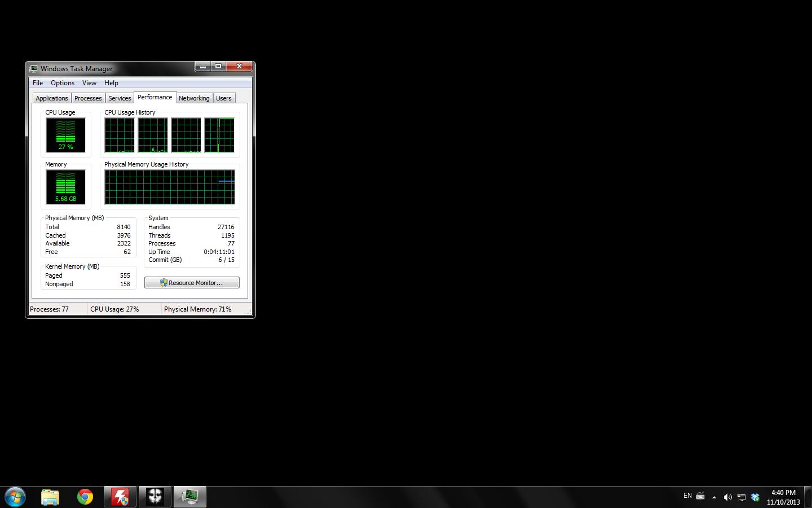Open the View menu
This screenshot has height=508, width=812.
[89, 83]
